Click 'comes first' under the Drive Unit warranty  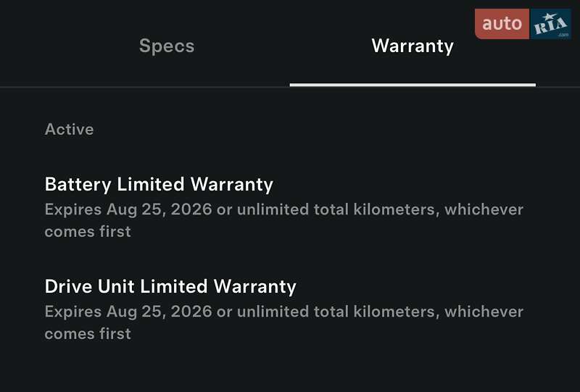point(88,334)
